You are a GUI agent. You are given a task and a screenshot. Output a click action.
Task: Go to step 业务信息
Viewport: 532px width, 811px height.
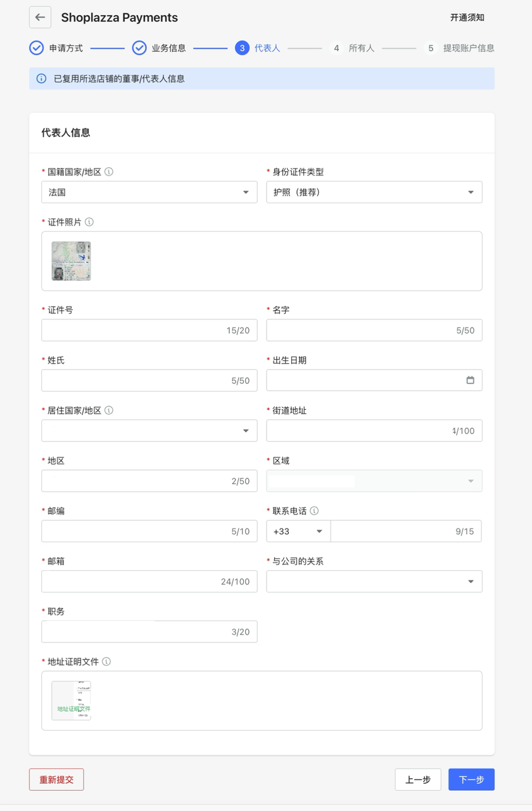(159, 48)
